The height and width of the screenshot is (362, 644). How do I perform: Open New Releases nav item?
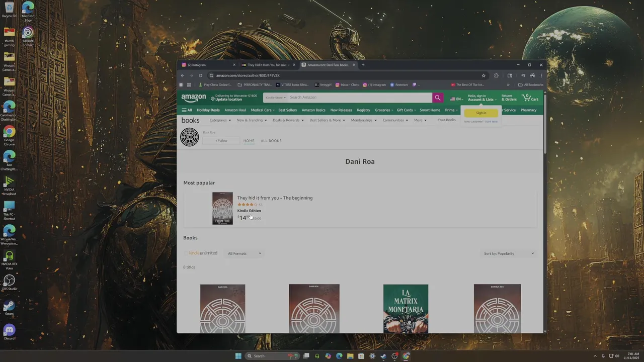pos(341,110)
